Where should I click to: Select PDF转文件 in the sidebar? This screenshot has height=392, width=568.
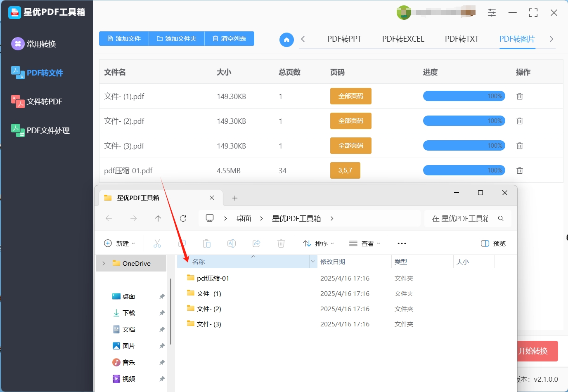pos(37,73)
